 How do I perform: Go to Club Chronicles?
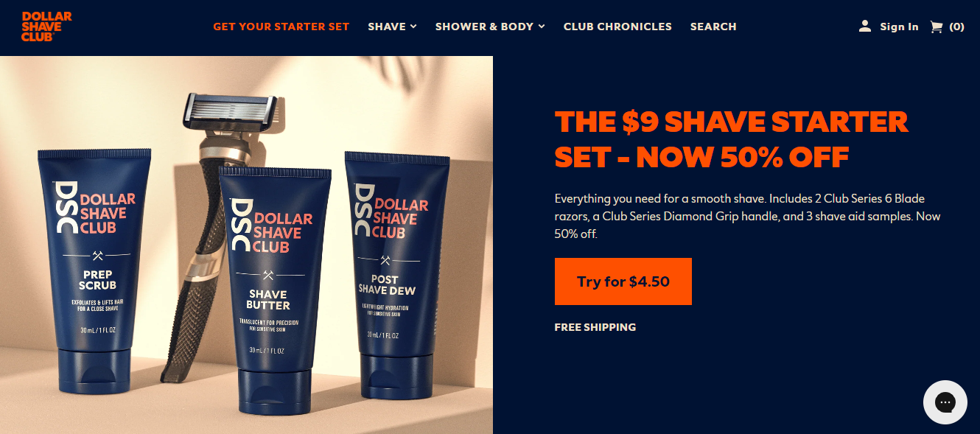(617, 27)
